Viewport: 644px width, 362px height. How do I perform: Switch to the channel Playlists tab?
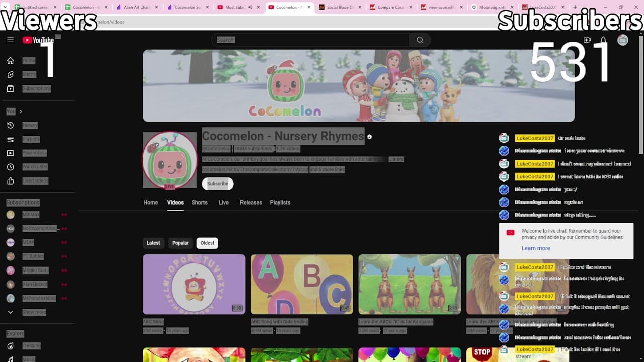(x=280, y=202)
